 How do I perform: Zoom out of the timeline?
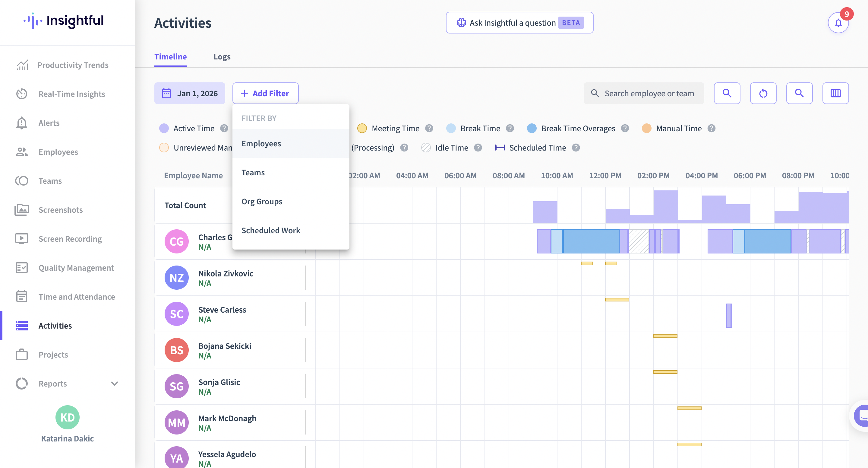pos(799,93)
